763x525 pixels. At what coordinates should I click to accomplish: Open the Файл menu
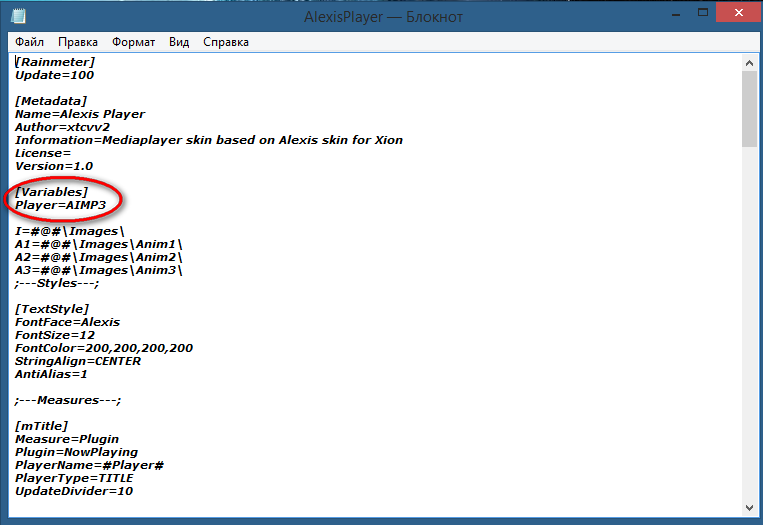pyautogui.click(x=29, y=42)
